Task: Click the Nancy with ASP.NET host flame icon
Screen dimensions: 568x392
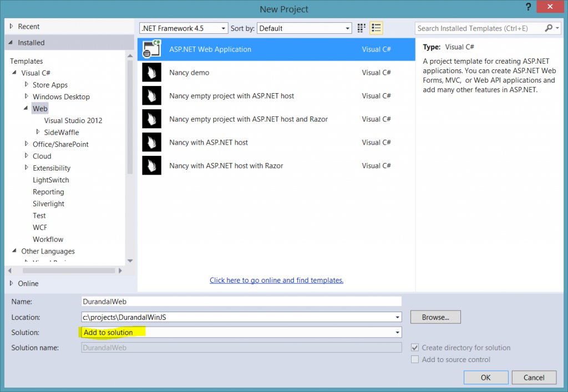Action: [x=151, y=142]
